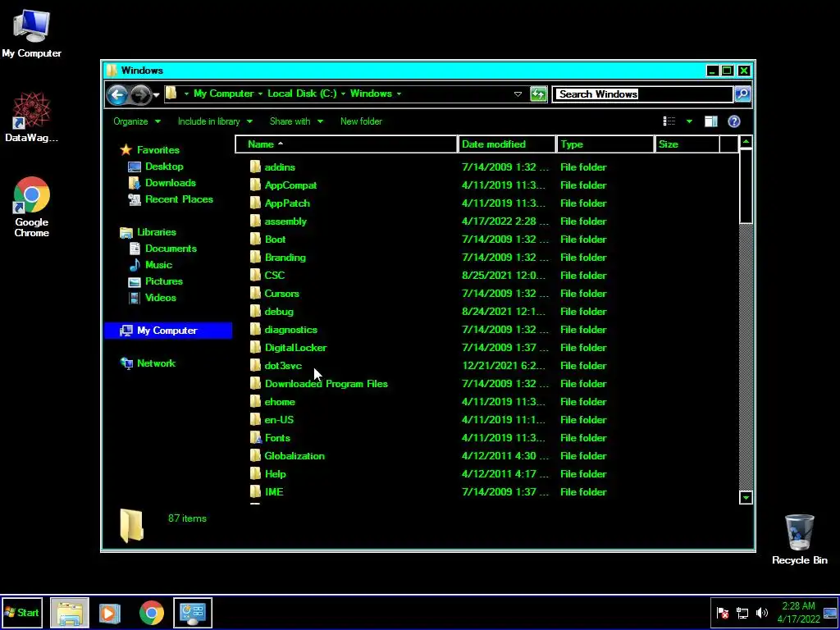
Task: Select the DigitalLocker folder name
Action: click(295, 348)
